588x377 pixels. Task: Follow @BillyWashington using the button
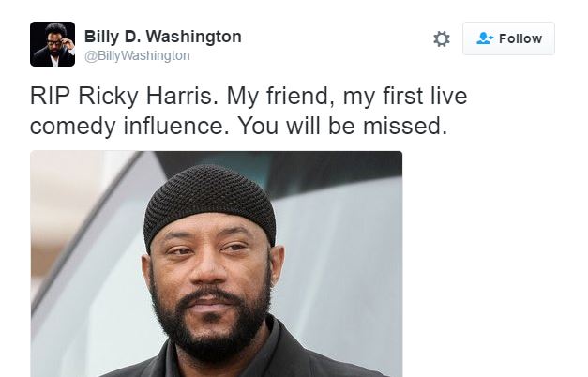pyautogui.click(x=508, y=38)
